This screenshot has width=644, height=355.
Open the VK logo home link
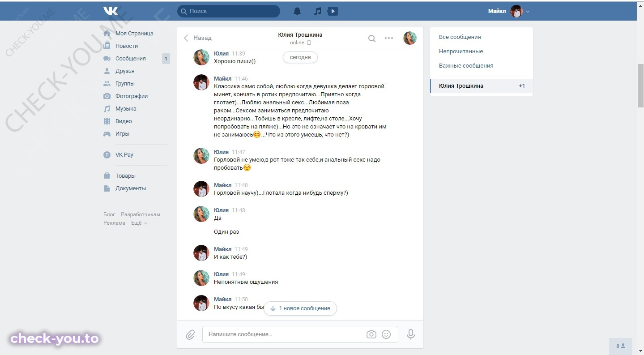pos(111,11)
